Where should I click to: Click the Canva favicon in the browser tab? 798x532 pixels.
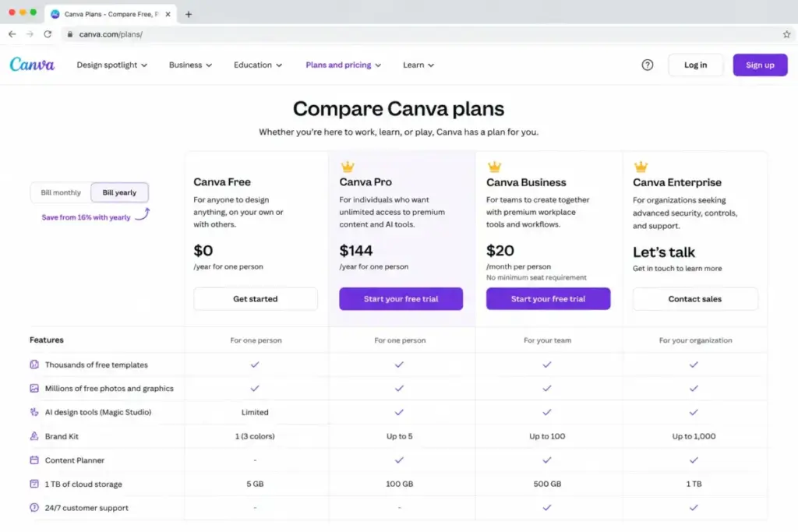[55, 14]
